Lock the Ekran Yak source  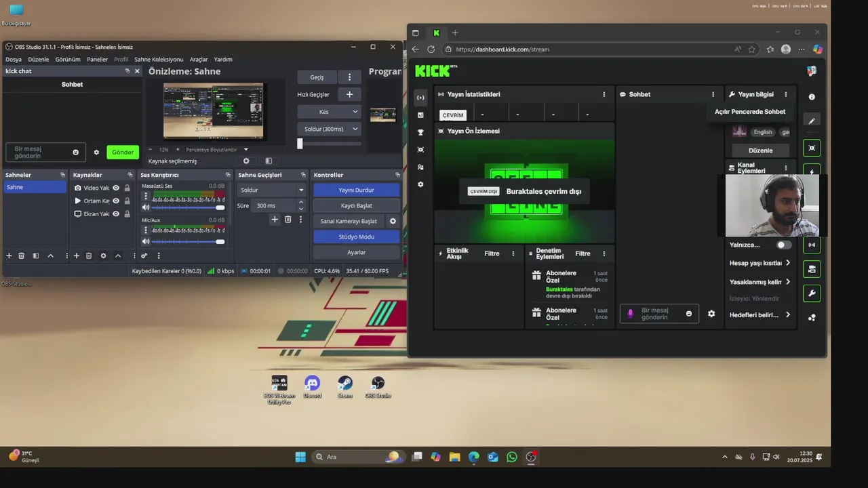pyautogui.click(x=127, y=213)
